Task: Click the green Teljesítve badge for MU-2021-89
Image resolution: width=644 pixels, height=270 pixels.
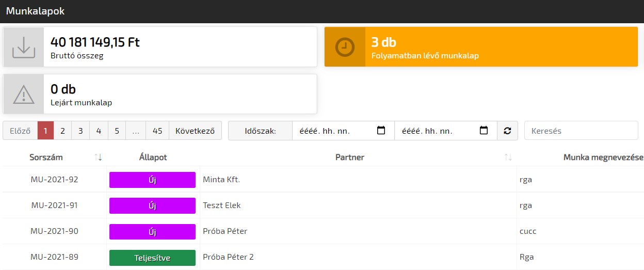Action: (152, 258)
